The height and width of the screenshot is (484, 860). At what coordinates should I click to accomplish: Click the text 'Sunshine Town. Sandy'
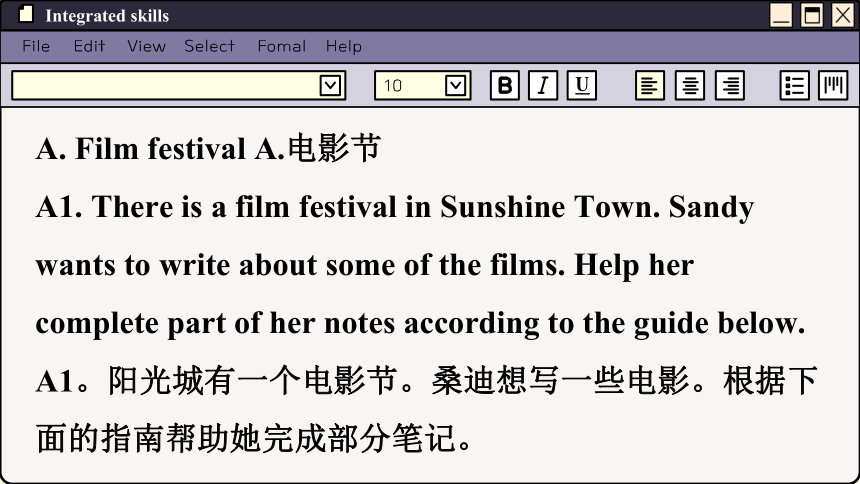597,208
